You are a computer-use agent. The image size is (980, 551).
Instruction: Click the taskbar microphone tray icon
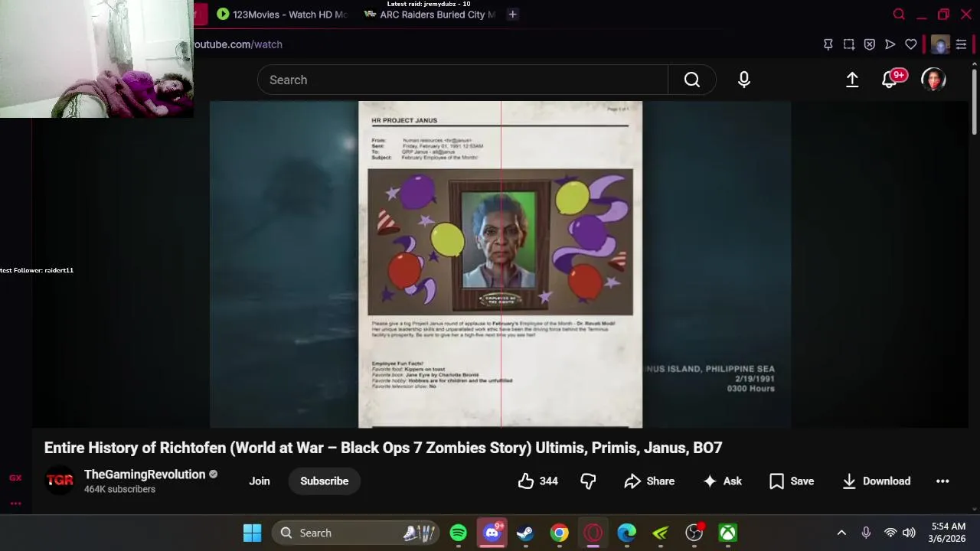pyautogui.click(x=866, y=533)
